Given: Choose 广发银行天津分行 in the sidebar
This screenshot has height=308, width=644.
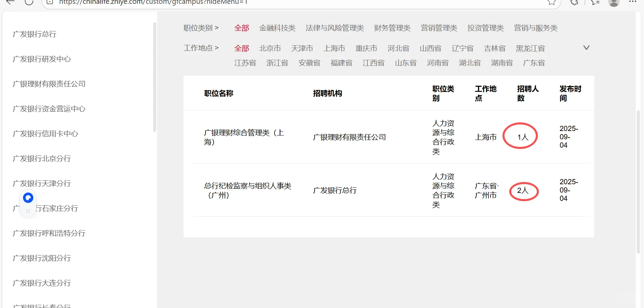Looking at the screenshot, I should pyautogui.click(x=42, y=184).
